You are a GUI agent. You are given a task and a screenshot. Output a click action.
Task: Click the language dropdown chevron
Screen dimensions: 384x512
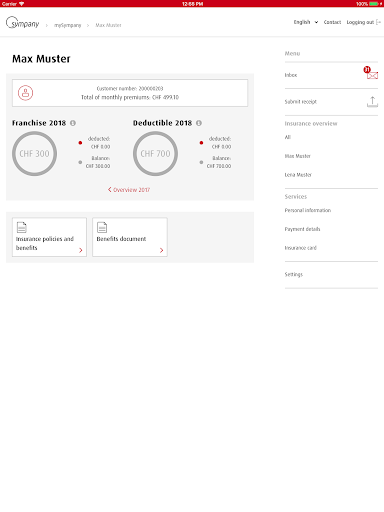pos(316,22)
